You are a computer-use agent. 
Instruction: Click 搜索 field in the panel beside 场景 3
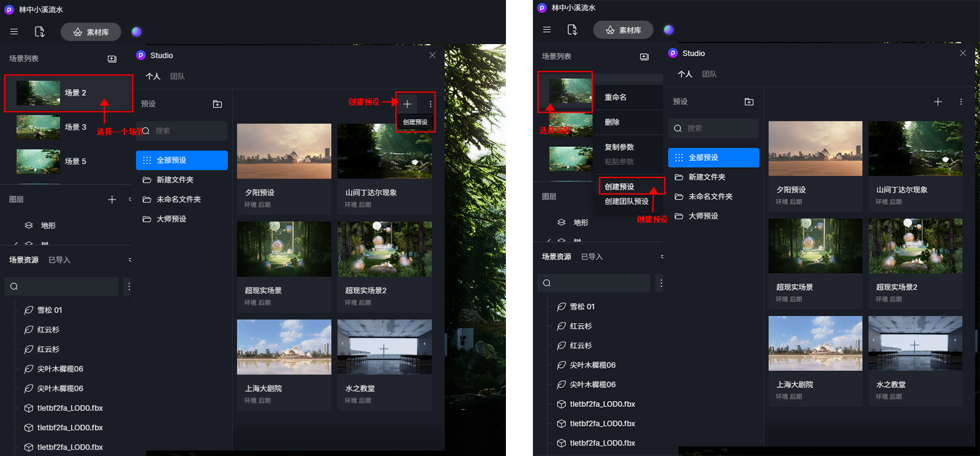[x=184, y=131]
